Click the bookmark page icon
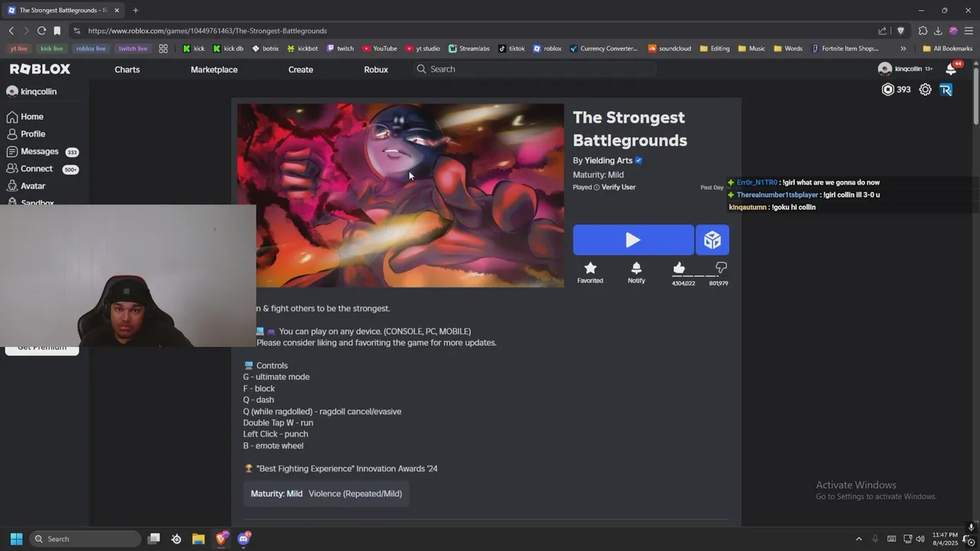The height and width of the screenshot is (551, 980). coord(57,31)
